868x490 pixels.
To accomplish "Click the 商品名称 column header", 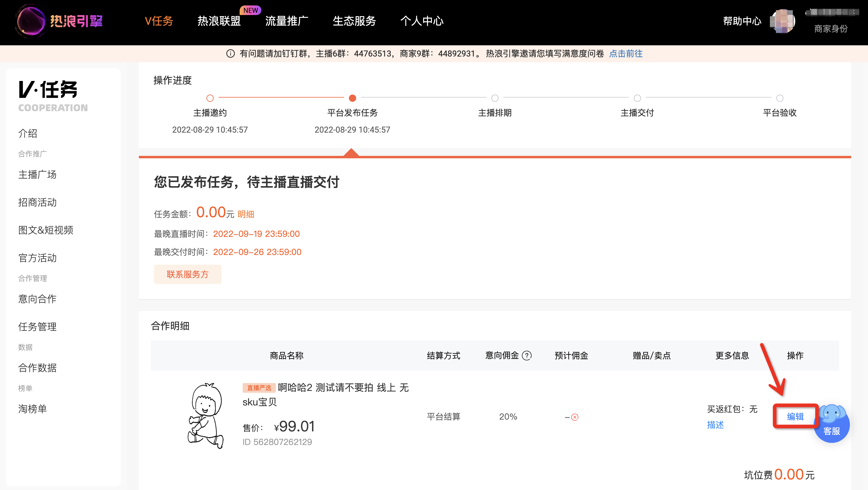I will (x=286, y=356).
